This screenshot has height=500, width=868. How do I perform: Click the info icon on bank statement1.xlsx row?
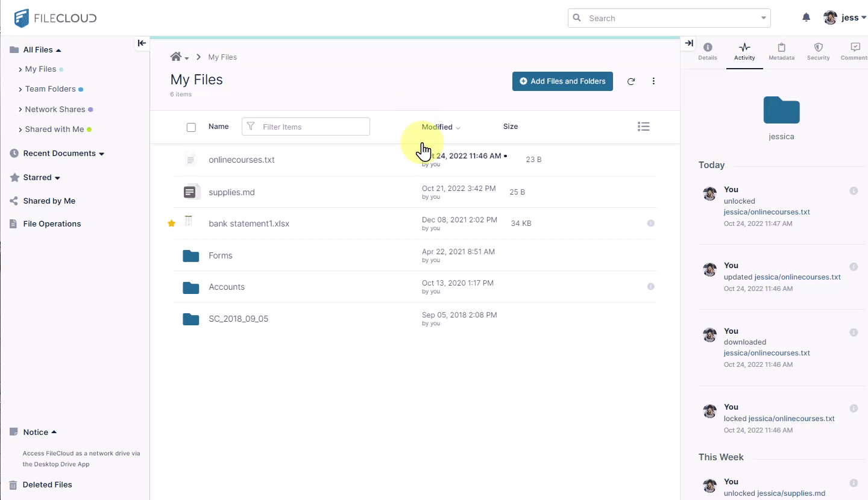click(x=651, y=223)
